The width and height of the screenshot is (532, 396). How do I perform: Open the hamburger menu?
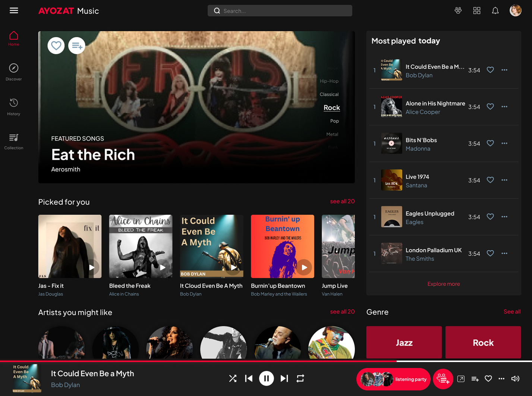[x=14, y=10]
